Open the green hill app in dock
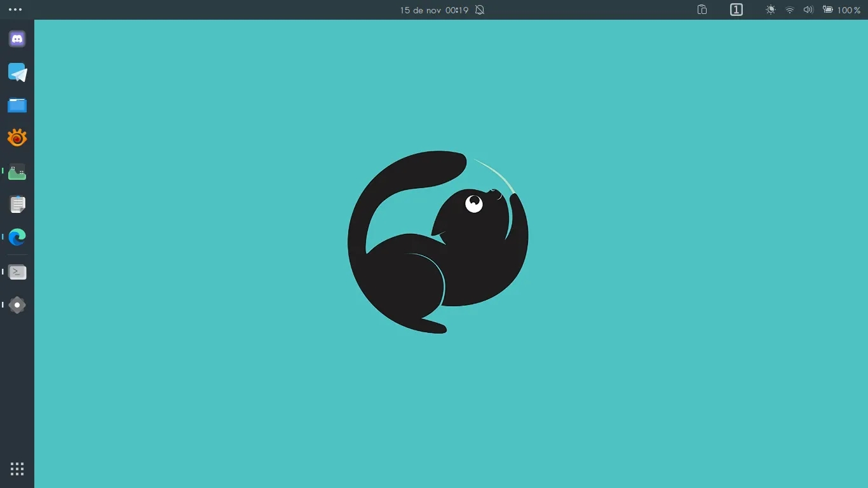Screen dimensions: 868x488 pyautogui.click(x=17, y=172)
